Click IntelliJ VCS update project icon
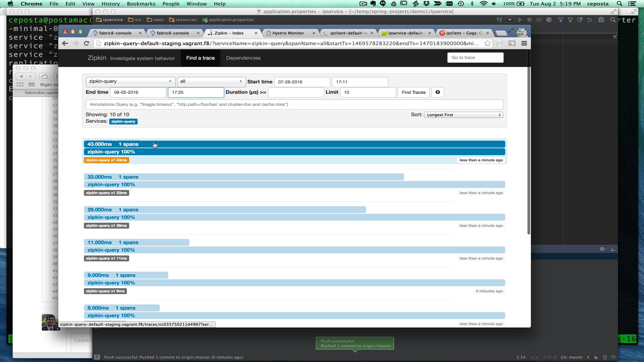The image size is (644, 362). coord(561,20)
